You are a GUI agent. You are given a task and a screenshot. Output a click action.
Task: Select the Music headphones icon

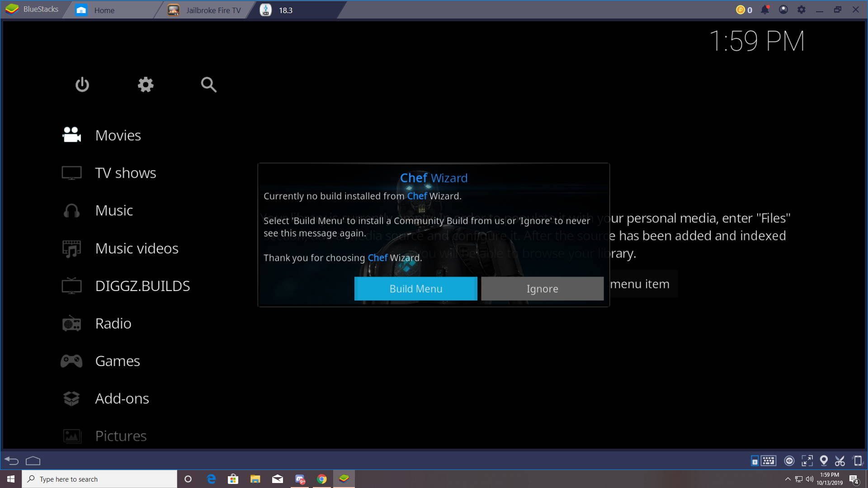click(71, 211)
